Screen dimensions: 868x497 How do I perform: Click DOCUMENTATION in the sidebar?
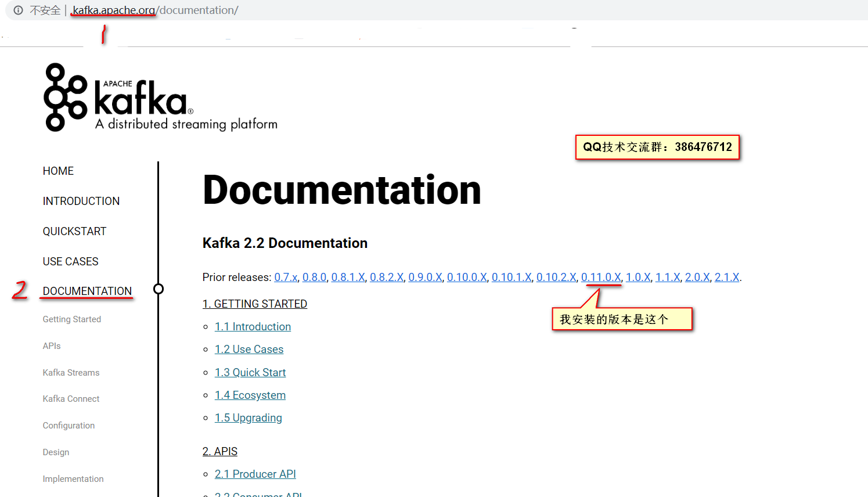click(87, 291)
